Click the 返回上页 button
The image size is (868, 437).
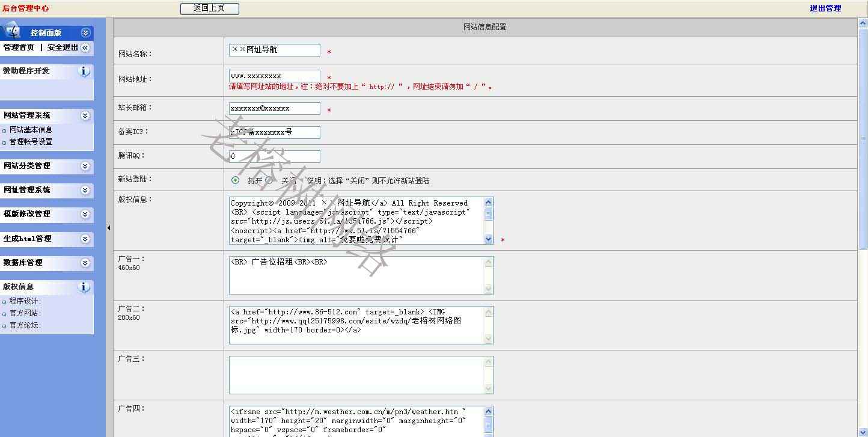210,8
